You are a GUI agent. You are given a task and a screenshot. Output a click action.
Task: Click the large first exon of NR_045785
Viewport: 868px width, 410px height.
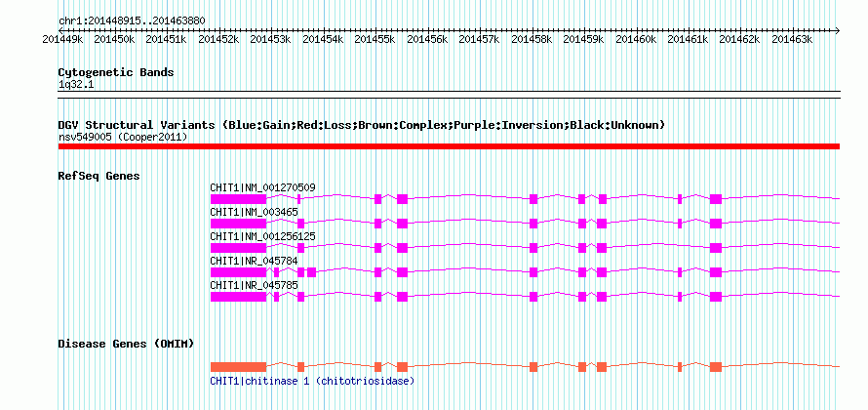[239, 297]
